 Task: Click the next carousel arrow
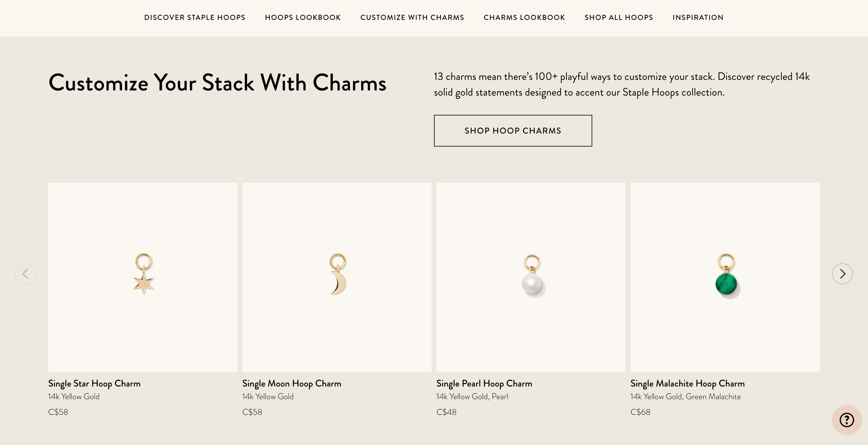click(842, 274)
